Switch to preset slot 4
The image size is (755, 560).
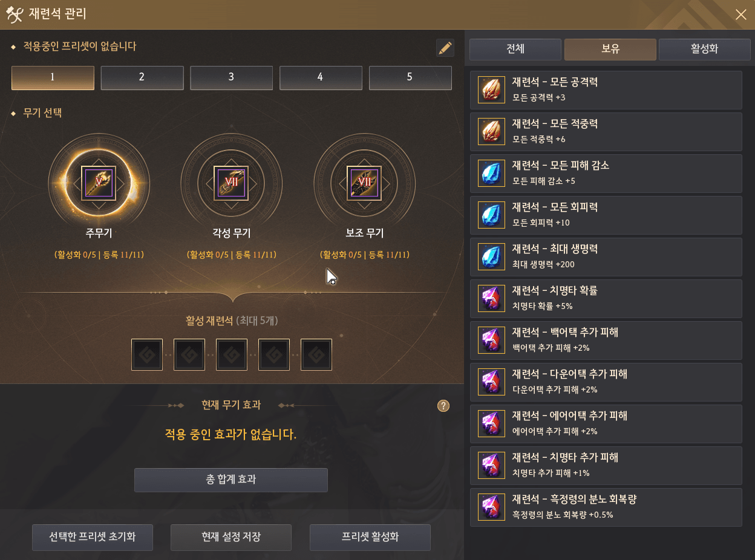point(321,77)
